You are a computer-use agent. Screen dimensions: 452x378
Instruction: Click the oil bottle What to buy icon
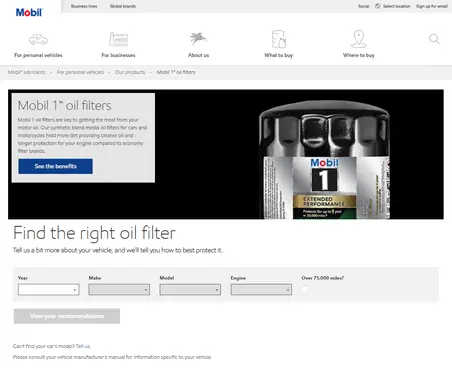pyautogui.click(x=279, y=39)
